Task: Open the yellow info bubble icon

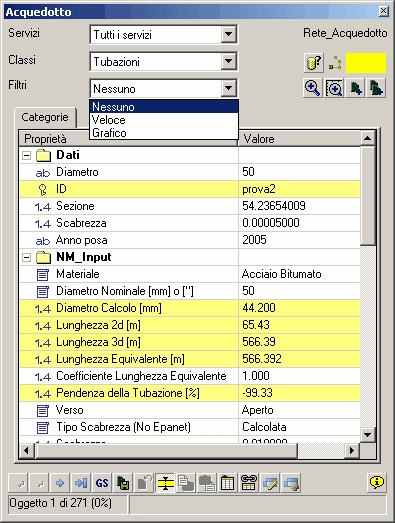Action: coord(377,483)
